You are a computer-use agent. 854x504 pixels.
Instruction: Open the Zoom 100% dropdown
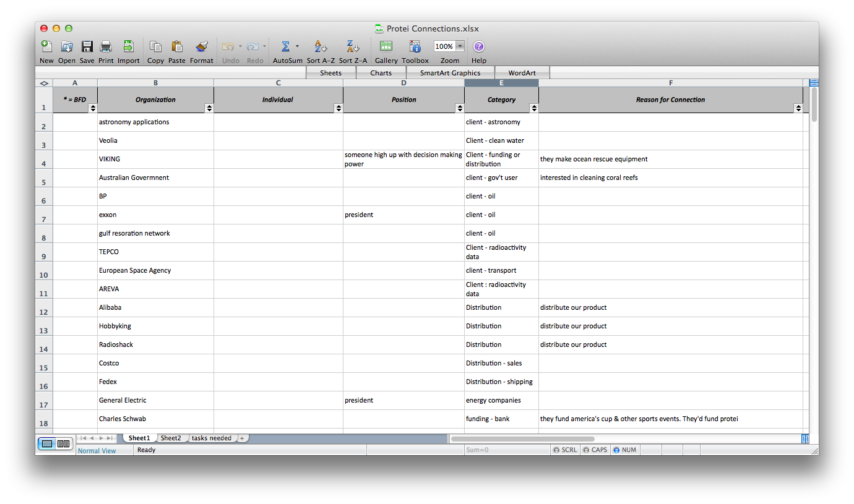pos(460,46)
